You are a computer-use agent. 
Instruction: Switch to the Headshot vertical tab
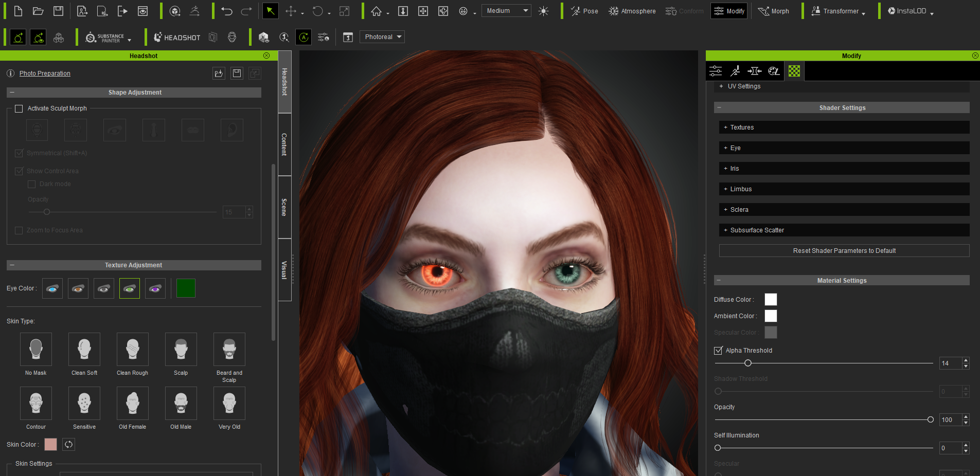(284, 82)
